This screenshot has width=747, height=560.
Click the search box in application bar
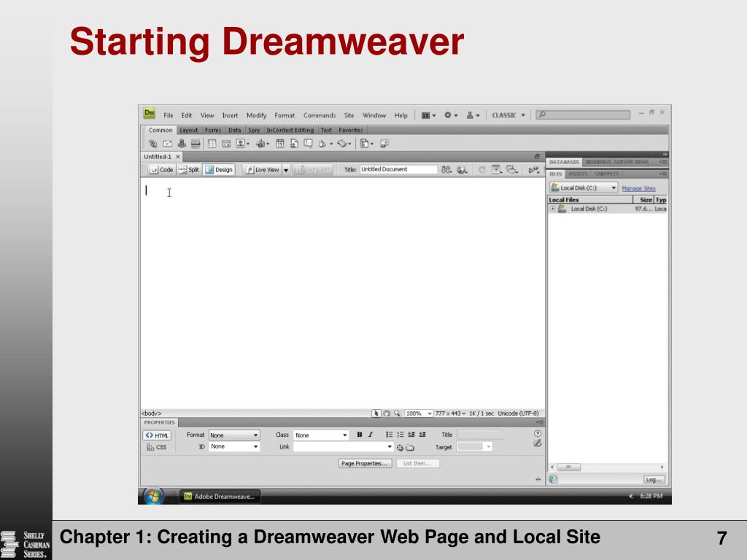(583, 114)
